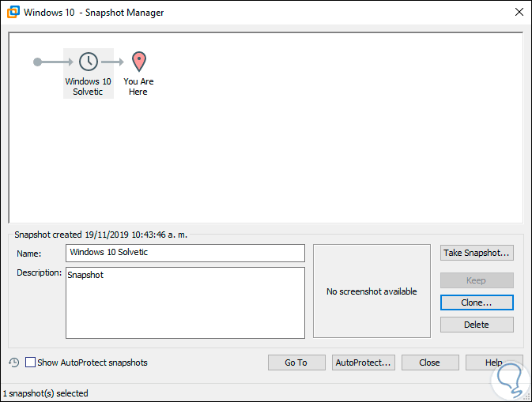Viewport: 532px width, 402px height.
Task: Click the Keep button
Action: click(477, 280)
